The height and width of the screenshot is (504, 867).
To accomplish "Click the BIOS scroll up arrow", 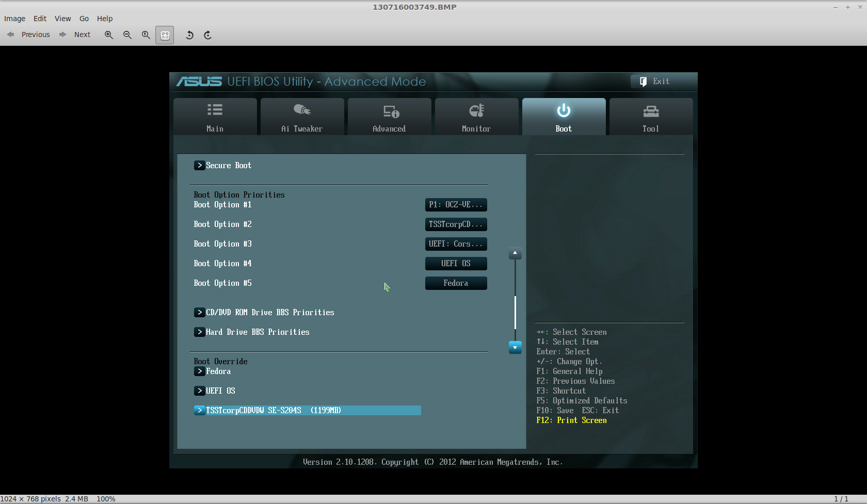I will [x=515, y=253].
